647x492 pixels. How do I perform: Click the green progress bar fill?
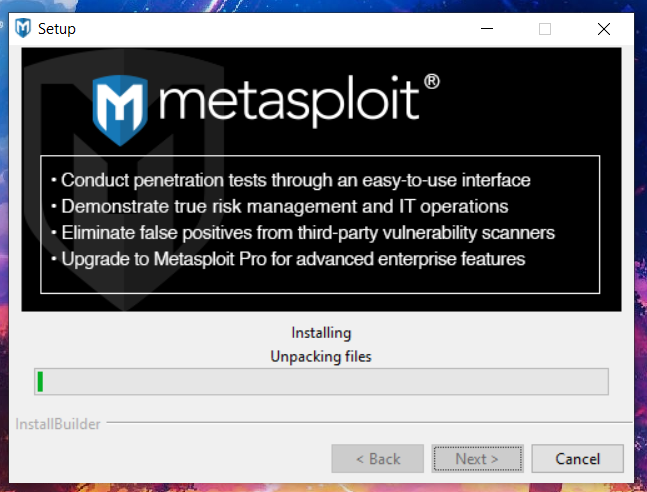[40, 381]
